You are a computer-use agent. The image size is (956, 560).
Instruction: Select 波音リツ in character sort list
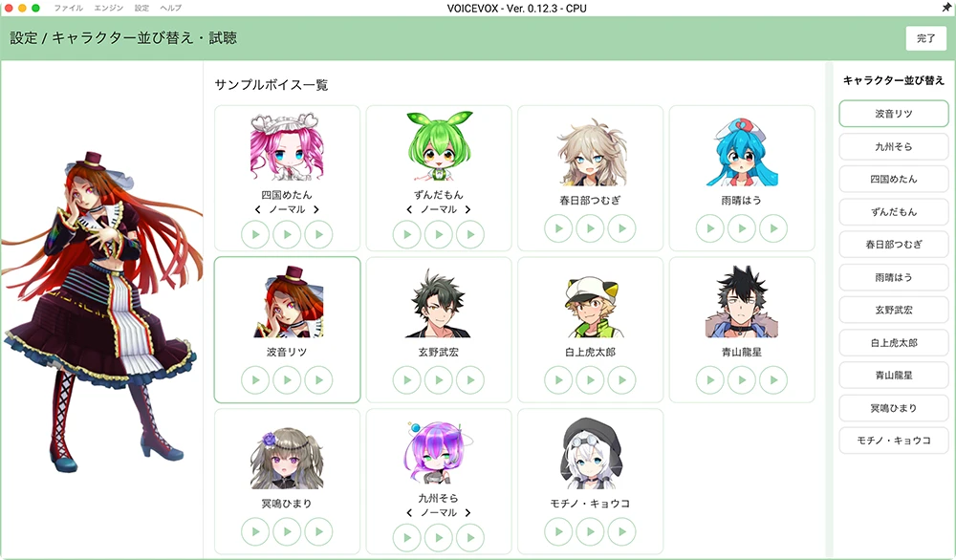[x=894, y=114]
